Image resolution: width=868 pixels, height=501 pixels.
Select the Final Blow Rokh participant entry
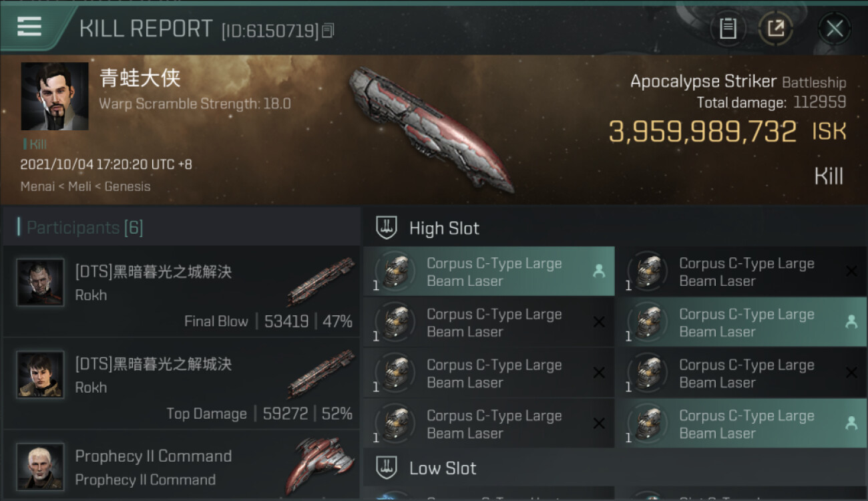tap(181, 292)
